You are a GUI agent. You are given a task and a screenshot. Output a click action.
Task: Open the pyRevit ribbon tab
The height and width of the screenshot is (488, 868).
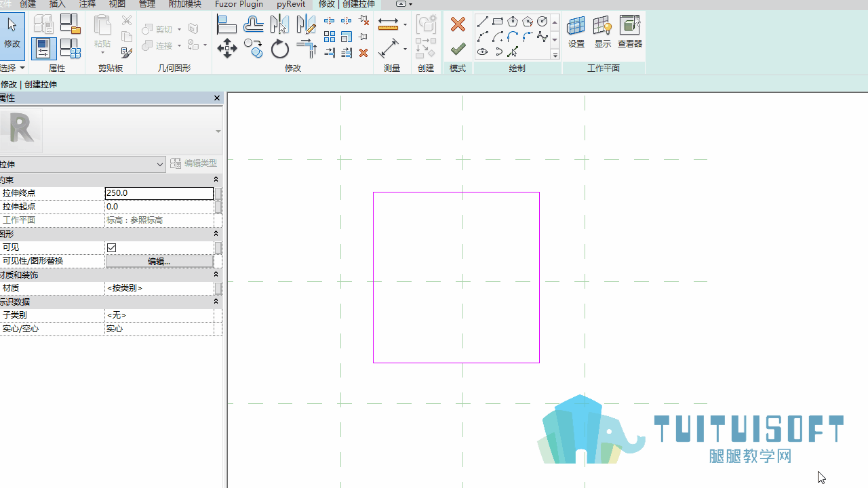click(291, 4)
